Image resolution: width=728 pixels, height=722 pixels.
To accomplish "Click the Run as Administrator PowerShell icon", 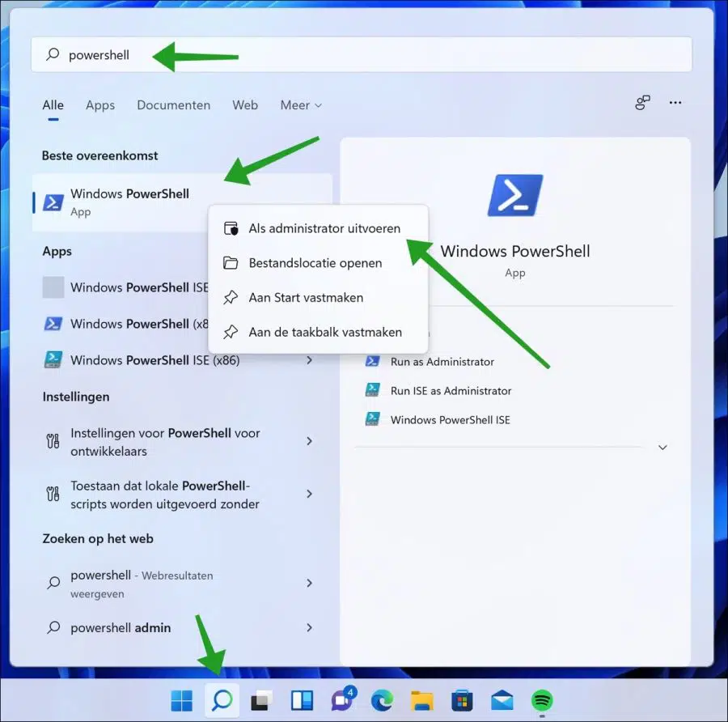I will (x=372, y=361).
